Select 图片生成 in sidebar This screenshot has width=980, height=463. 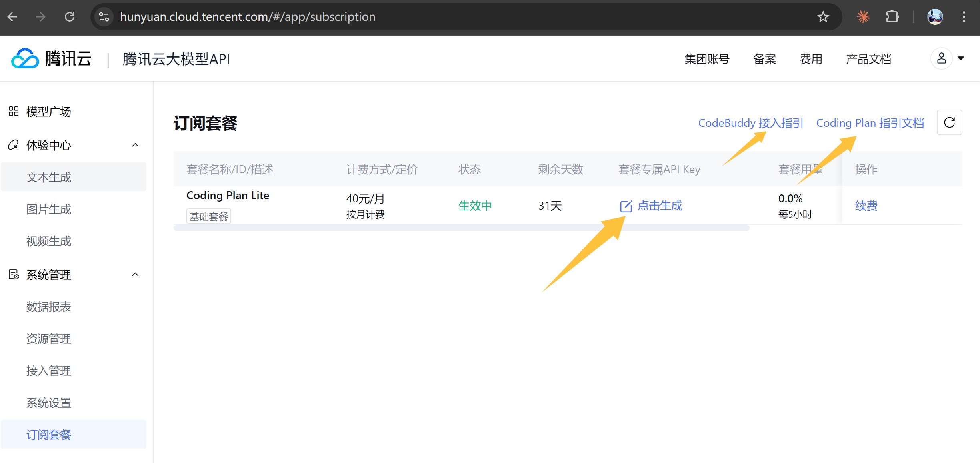[x=48, y=209]
